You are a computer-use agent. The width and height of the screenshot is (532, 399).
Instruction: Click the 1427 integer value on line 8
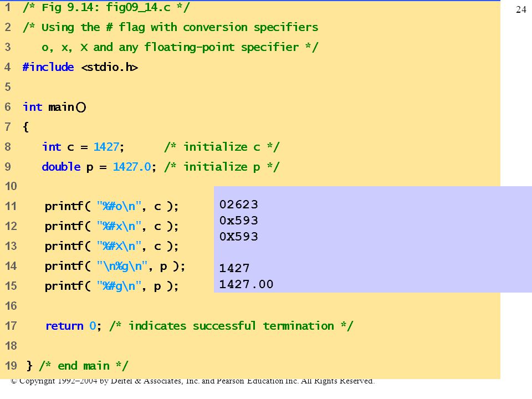click(x=106, y=146)
